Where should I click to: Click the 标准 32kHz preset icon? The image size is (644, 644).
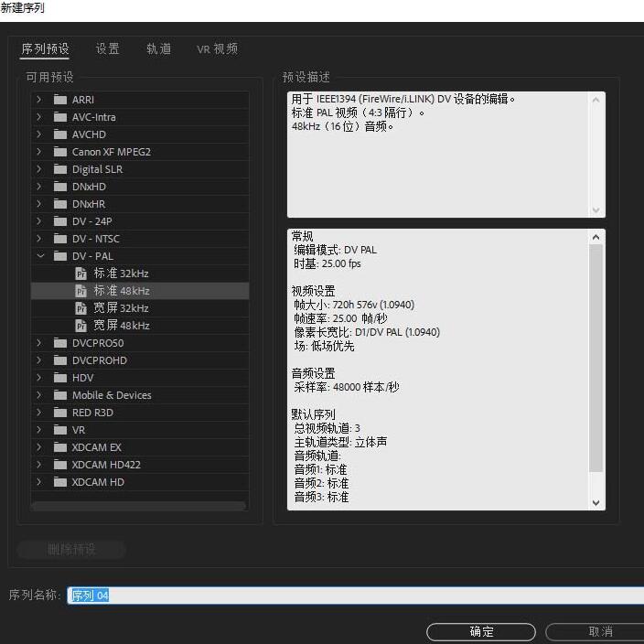tap(81, 274)
